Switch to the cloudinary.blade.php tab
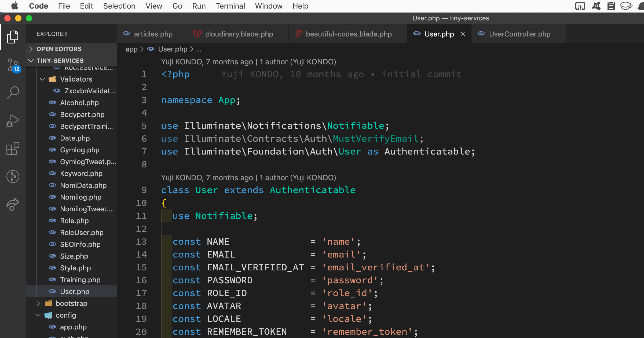Image resolution: width=644 pixels, height=338 pixels. point(239,34)
